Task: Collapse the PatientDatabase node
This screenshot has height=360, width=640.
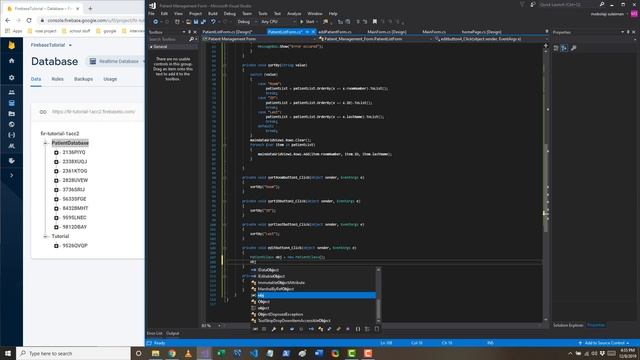Action: pos(46,143)
